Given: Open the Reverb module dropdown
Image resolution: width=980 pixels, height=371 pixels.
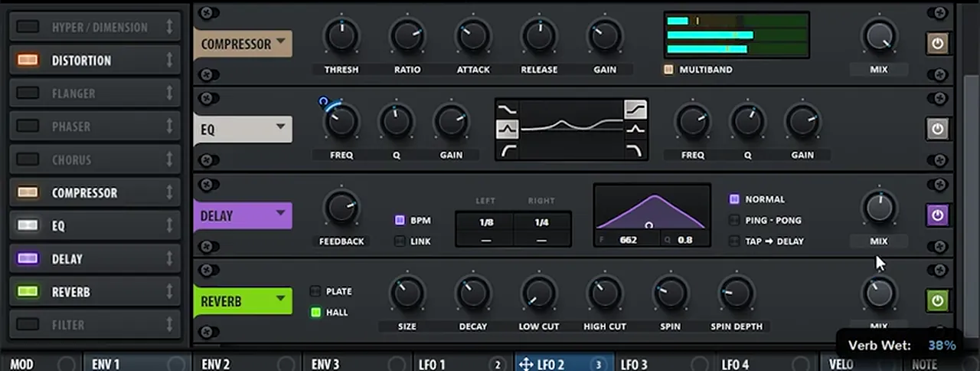Looking at the screenshot, I should [280, 300].
